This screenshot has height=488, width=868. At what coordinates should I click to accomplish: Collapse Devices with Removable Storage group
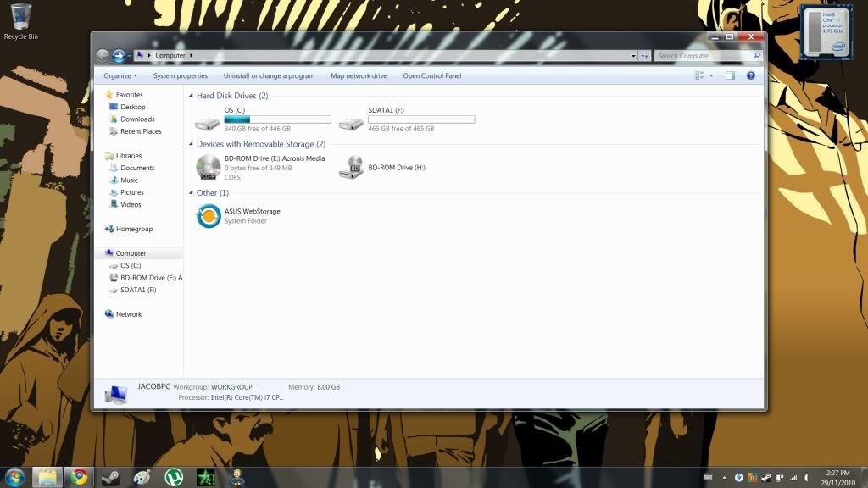tap(191, 144)
